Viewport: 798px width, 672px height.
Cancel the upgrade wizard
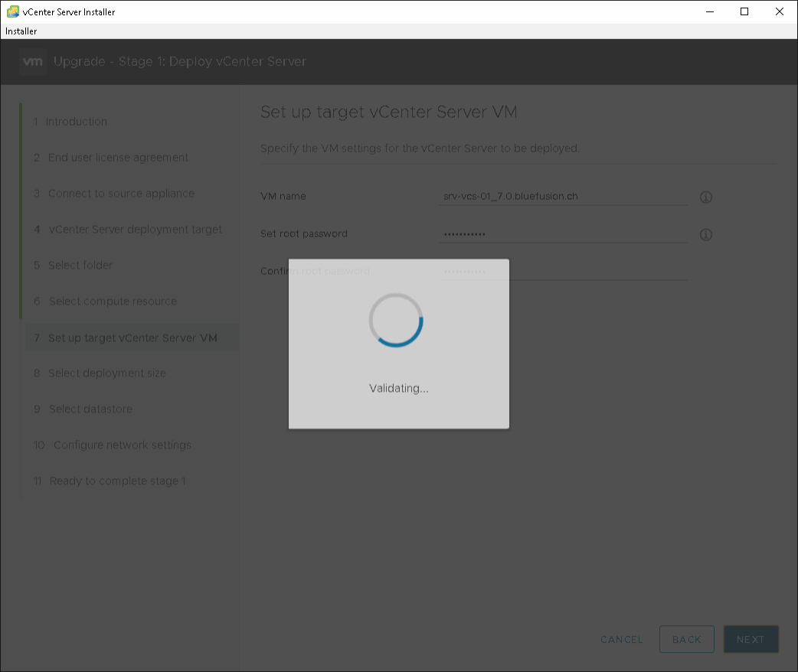pyautogui.click(x=622, y=639)
